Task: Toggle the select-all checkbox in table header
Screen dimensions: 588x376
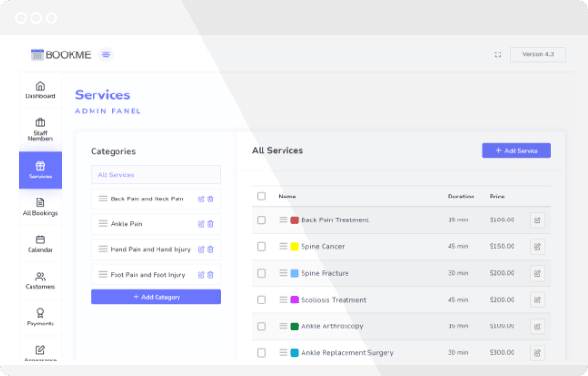Action: click(262, 196)
